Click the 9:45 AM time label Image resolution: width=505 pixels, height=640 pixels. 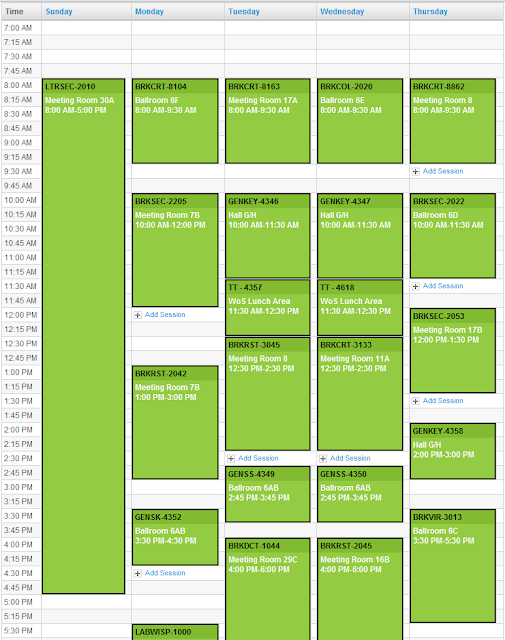pos(18,186)
